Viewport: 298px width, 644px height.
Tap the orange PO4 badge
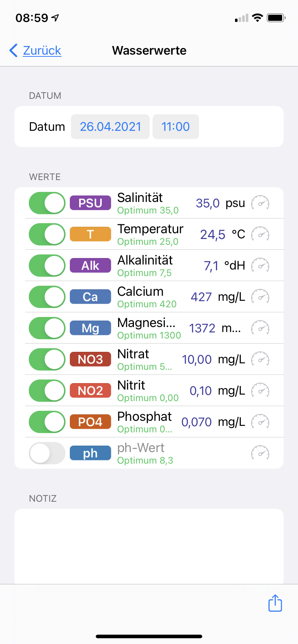[90, 422]
